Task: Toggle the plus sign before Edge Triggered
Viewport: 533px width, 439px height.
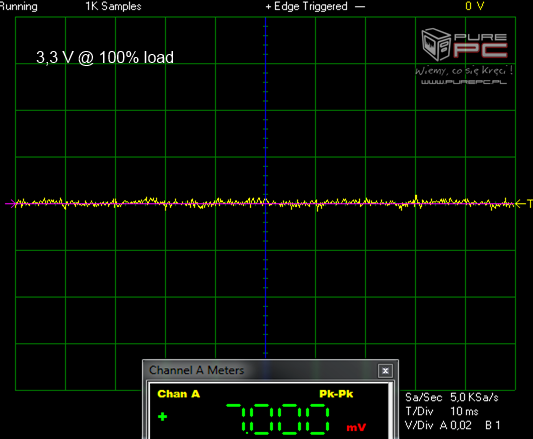Action: [268, 7]
